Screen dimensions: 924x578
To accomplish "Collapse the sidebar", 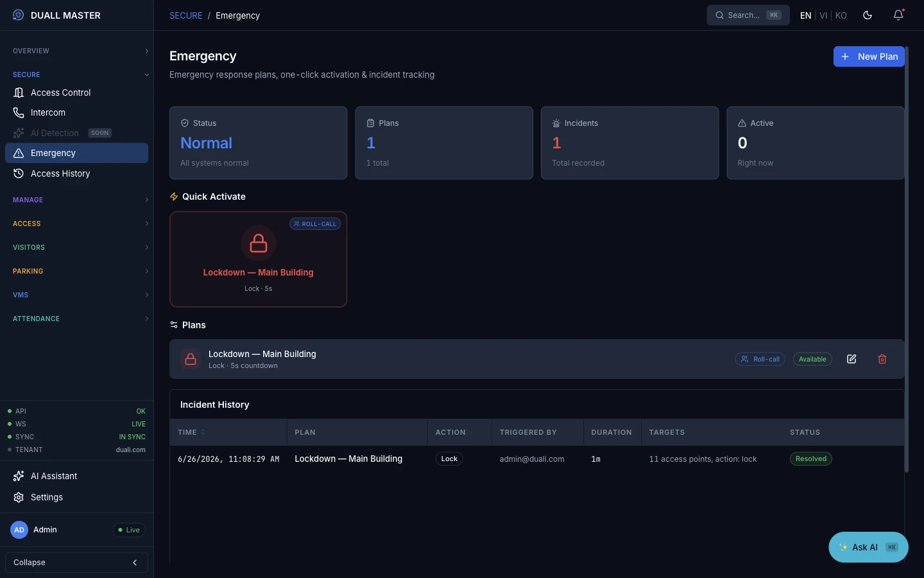I will (76, 563).
